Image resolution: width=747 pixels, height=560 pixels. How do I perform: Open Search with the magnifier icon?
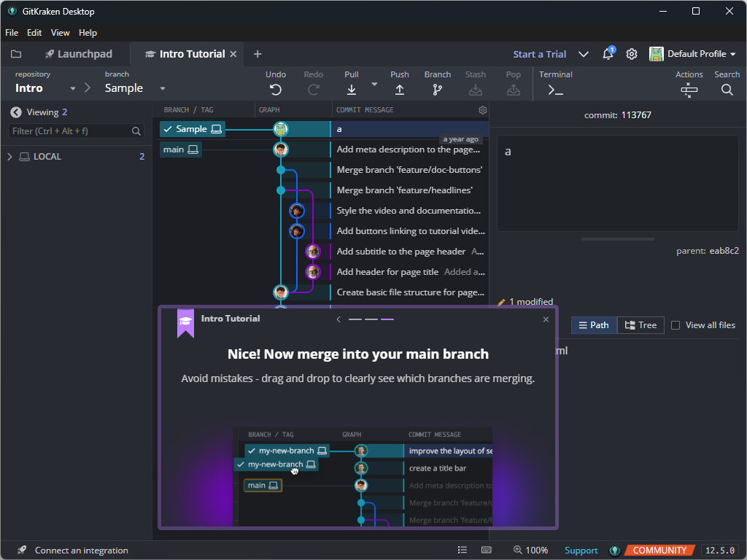click(727, 90)
